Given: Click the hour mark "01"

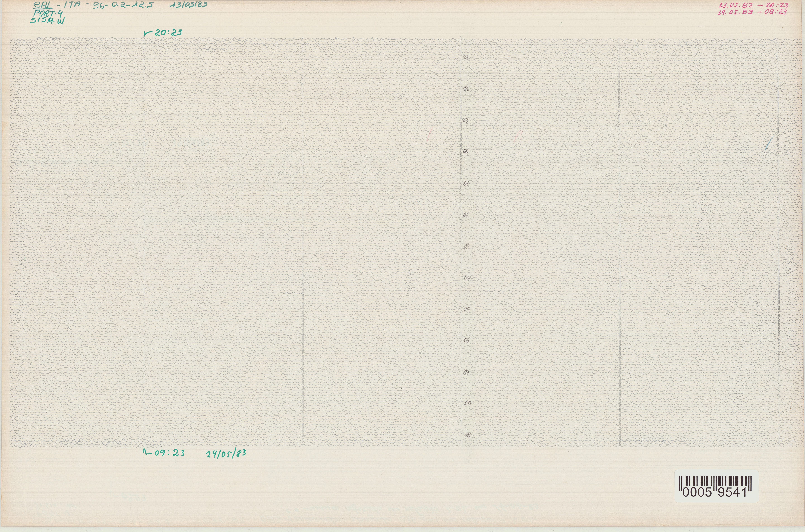Looking at the screenshot, I should click(466, 184).
